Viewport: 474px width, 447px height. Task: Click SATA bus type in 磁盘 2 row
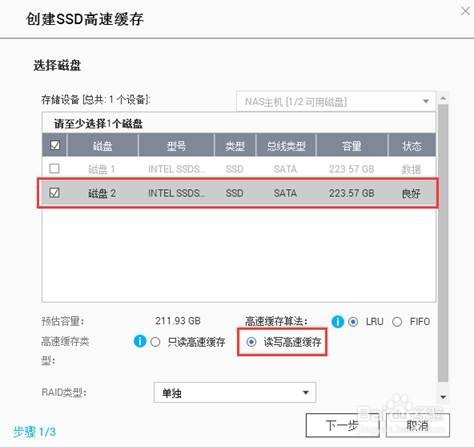click(x=285, y=193)
